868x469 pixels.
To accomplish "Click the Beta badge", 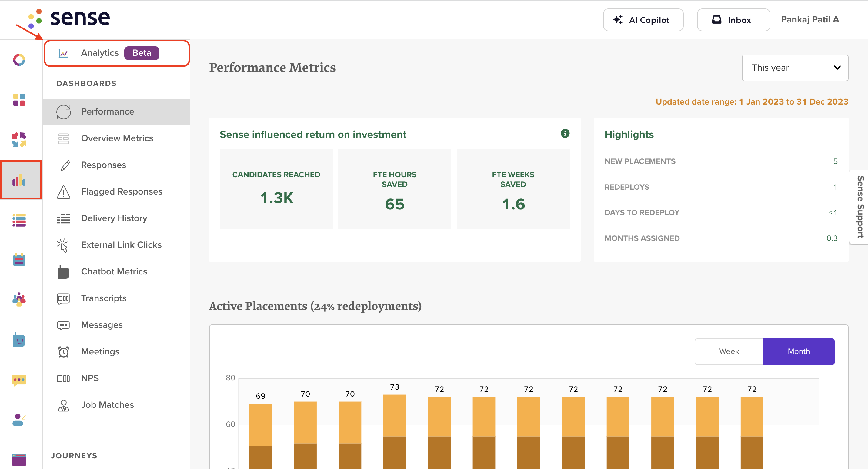I will pyautogui.click(x=142, y=53).
